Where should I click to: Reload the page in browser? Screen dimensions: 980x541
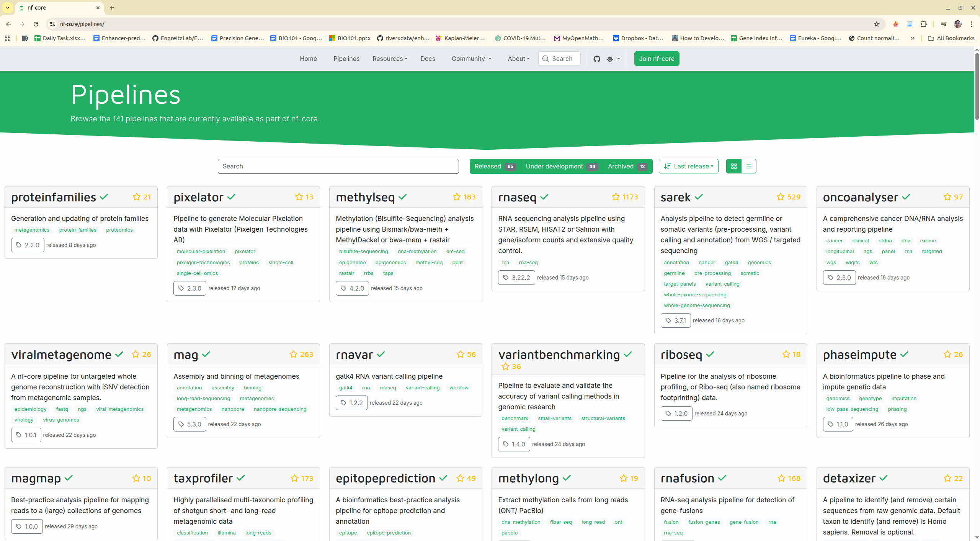pos(36,24)
